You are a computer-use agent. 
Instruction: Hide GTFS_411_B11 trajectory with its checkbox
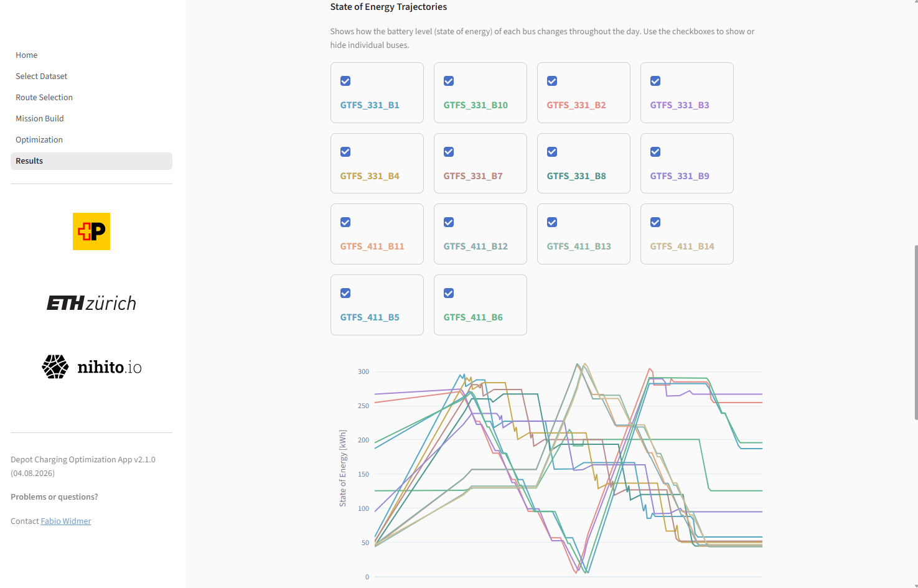pos(345,222)
